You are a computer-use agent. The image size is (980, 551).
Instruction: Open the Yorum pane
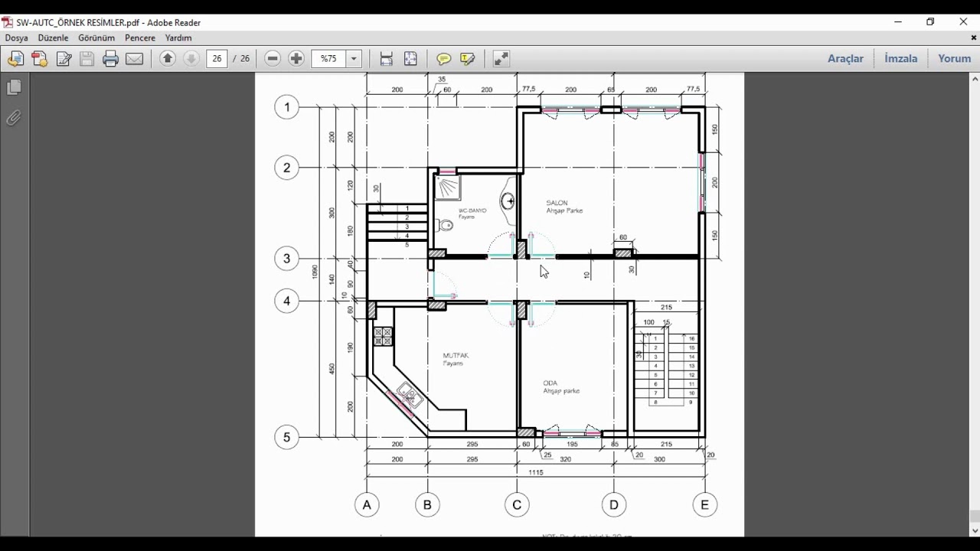click(954, 58)
